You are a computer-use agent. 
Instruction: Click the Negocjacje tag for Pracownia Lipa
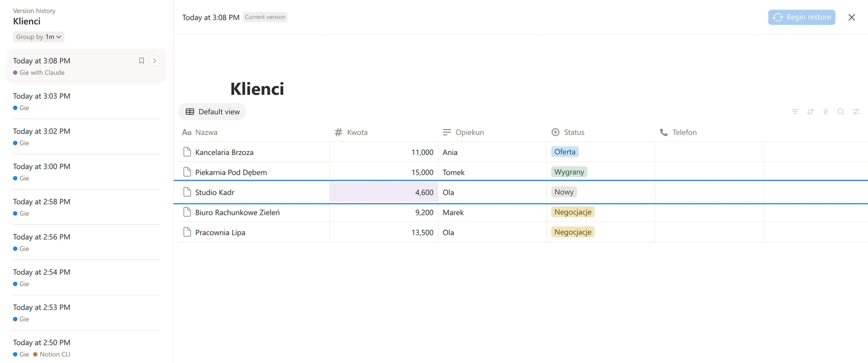pyautogui.click(x=573, y=232)
